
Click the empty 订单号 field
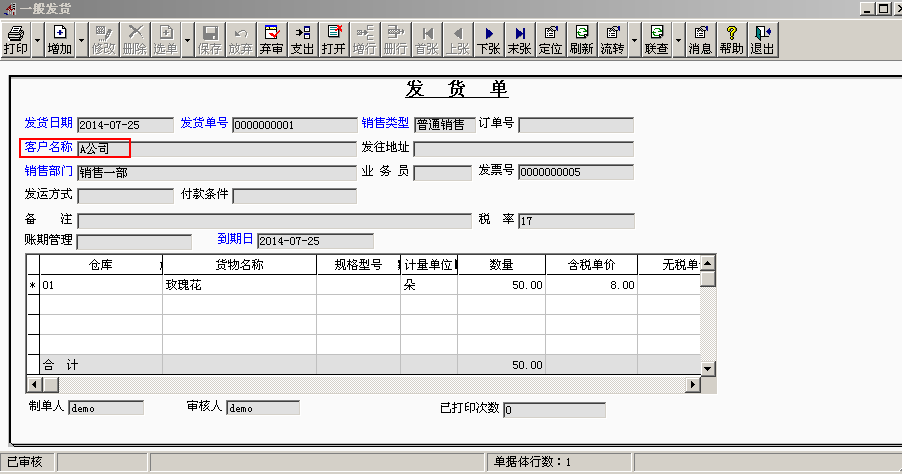coord(576,125)
